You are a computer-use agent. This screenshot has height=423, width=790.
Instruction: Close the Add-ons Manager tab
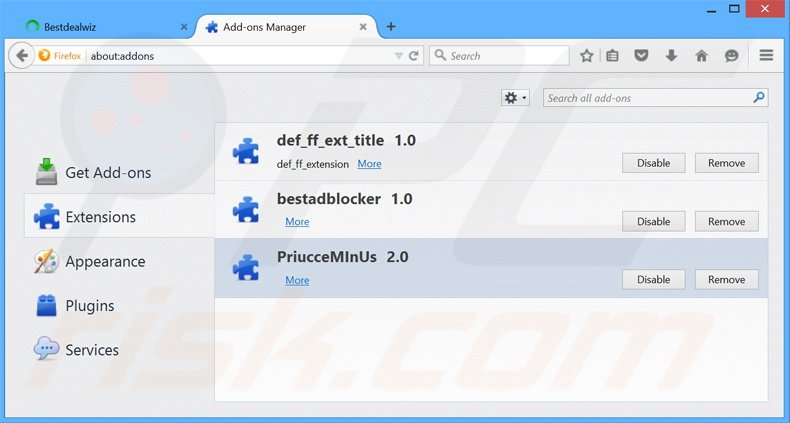(x=363, y=27)
